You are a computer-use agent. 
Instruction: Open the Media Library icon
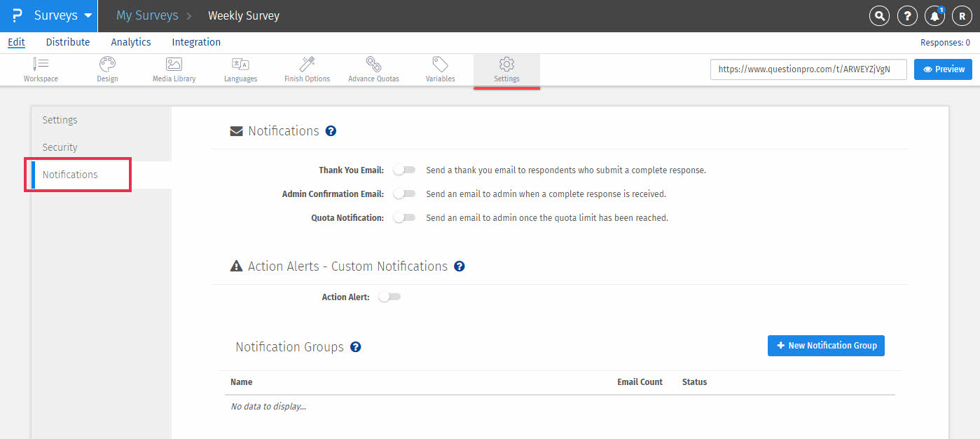174,69
